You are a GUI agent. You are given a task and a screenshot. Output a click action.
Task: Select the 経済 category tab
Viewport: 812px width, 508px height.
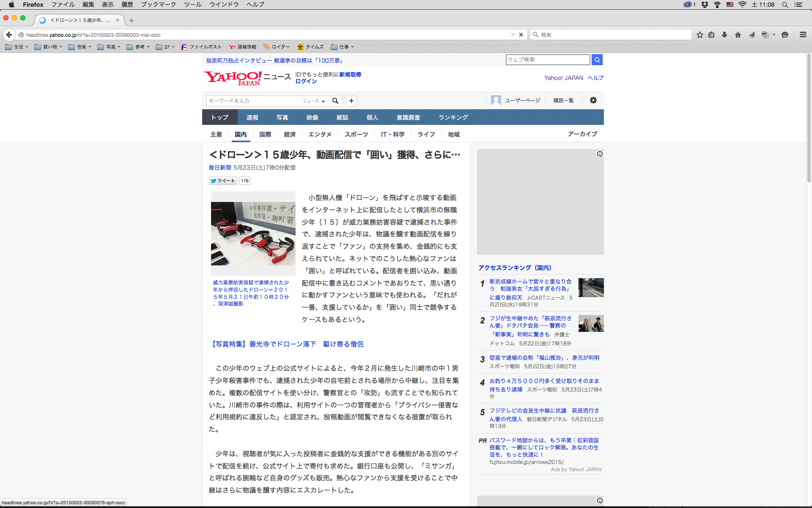[290, 134]
